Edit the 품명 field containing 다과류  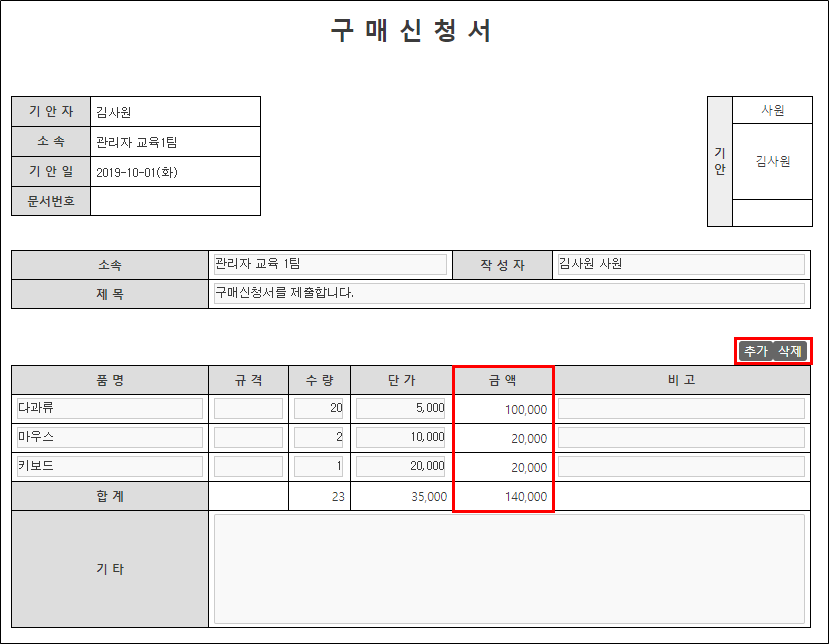click(x=109, y=408)
